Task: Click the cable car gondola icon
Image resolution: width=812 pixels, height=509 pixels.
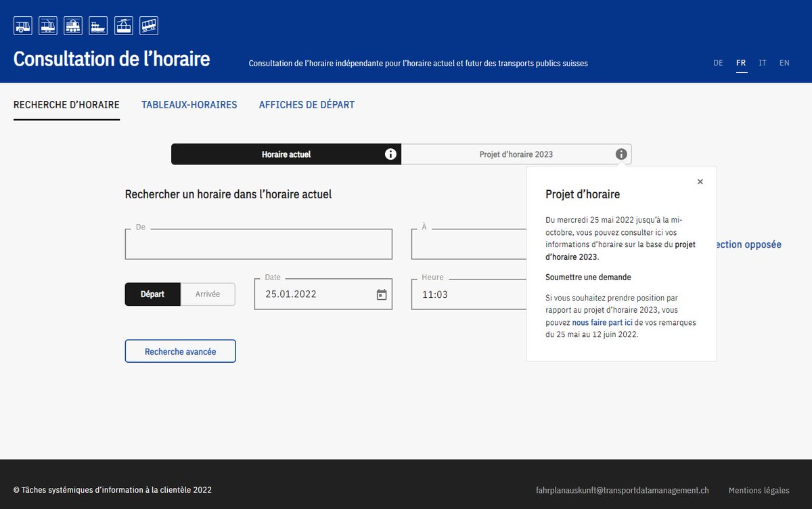Action: (x=124, y=26)
